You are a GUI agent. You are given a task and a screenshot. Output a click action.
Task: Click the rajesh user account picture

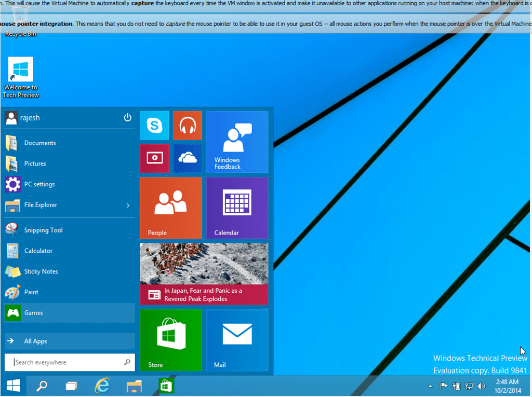tap(11, 118)
